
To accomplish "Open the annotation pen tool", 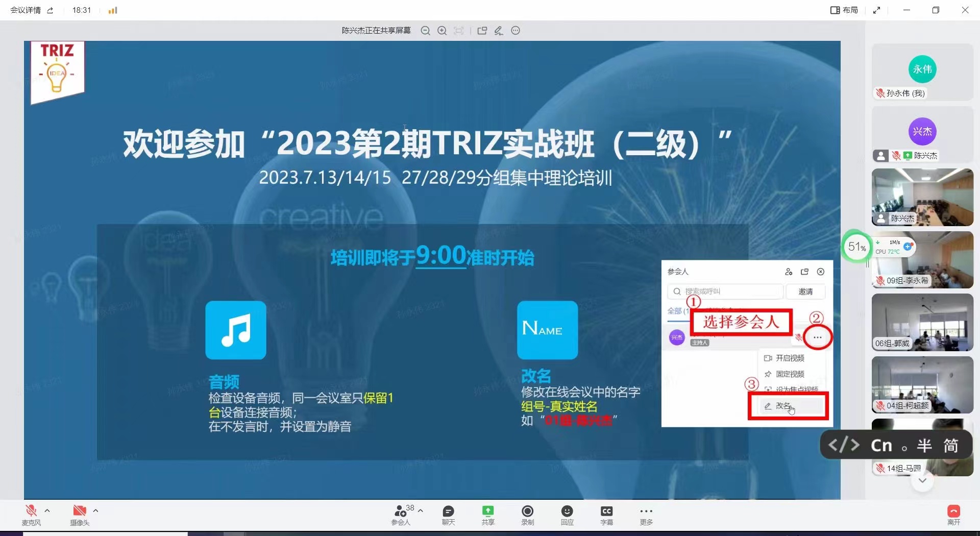I will (x=499, y=31).
